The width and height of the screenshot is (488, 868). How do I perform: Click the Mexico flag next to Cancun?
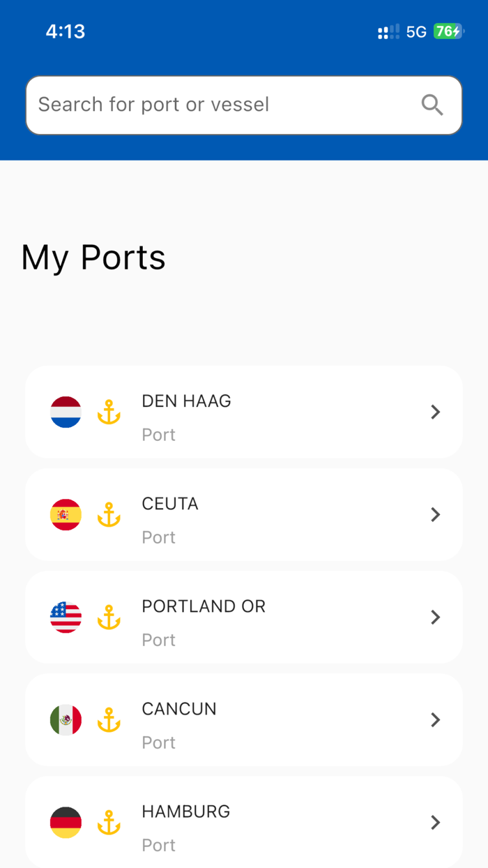66,720
